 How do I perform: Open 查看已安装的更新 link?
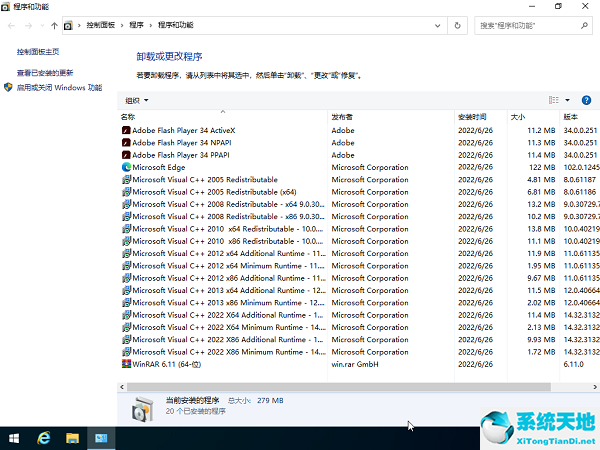pos(45,73)
